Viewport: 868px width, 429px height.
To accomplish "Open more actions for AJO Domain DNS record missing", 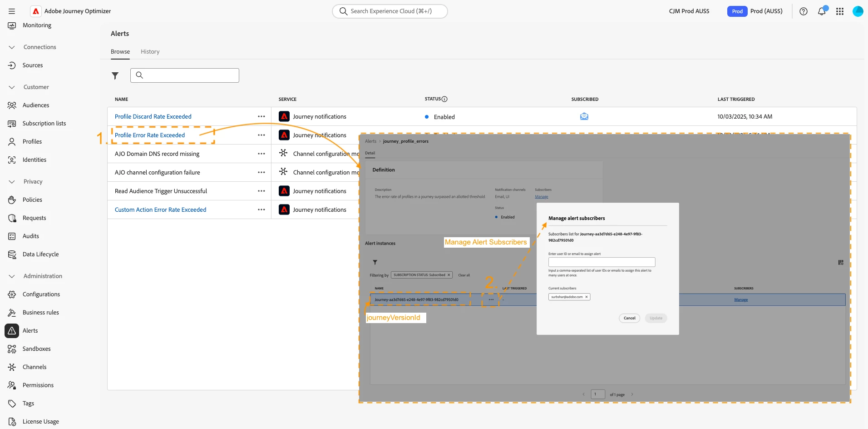I will (261, 154).
